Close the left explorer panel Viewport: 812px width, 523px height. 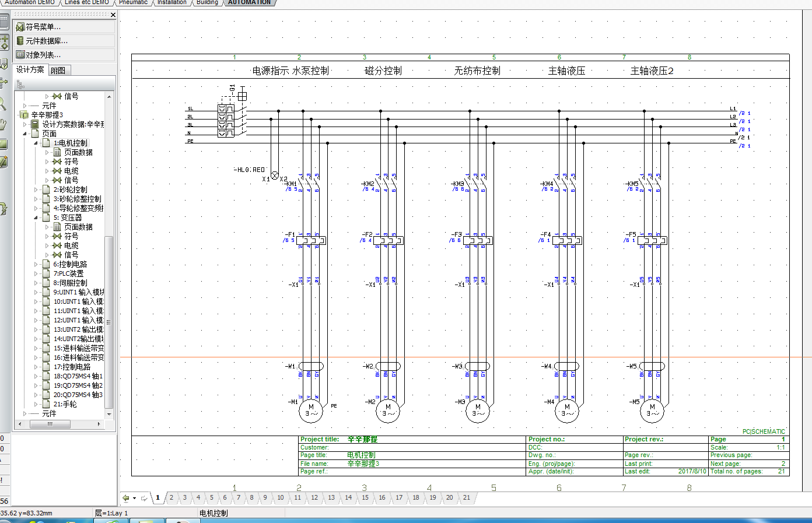click(x=113, y=15)
